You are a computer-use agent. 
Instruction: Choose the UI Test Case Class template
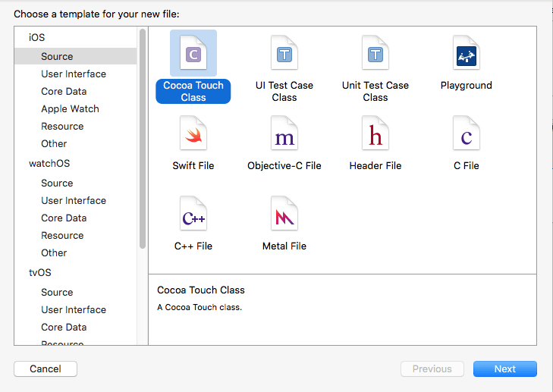click(x=284, y=53)
